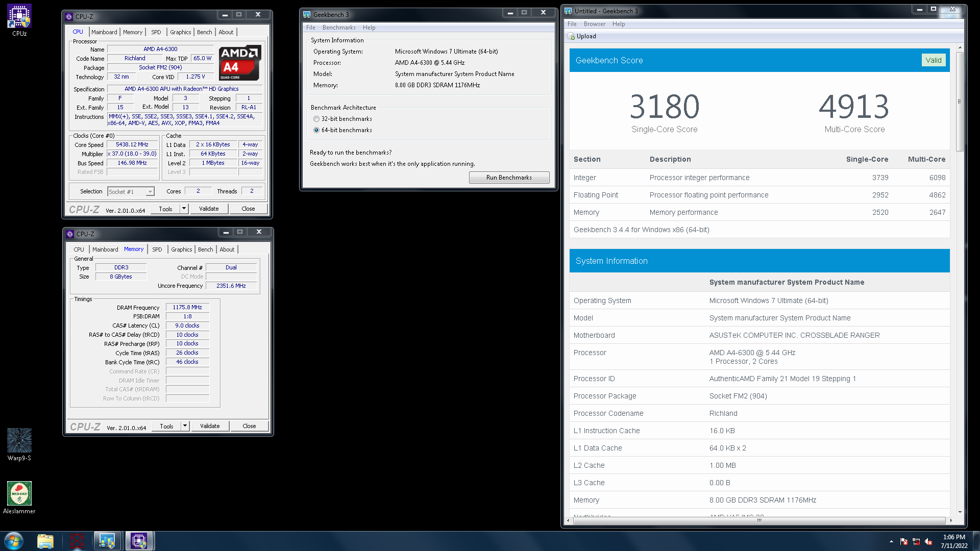Click the Upload icon in results window
Screen dimensions: 980x551
coord(572,36)
